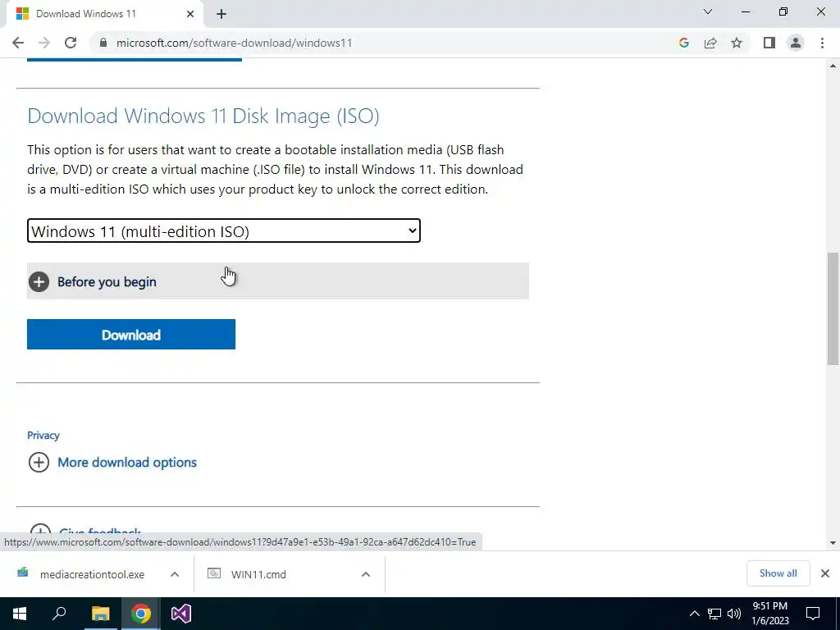Open taskbar search
840x630 pixels.
pyautogui.click(x=59, y=614)
